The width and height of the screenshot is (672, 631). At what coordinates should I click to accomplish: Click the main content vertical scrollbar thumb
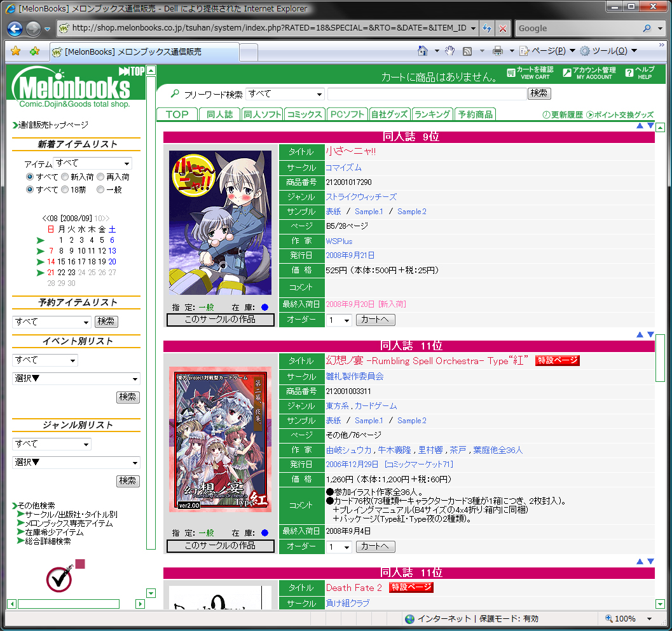(x=661, y=358)
